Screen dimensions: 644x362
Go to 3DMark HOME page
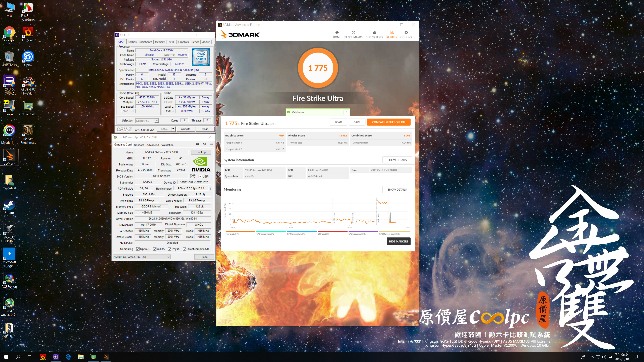337,35
